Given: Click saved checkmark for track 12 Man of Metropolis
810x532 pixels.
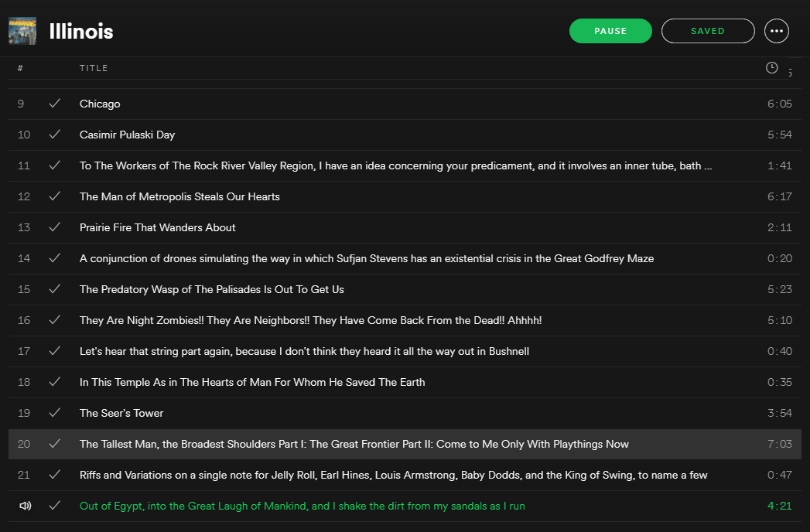Looking at the screenshot, I should (x=54, y=196).
